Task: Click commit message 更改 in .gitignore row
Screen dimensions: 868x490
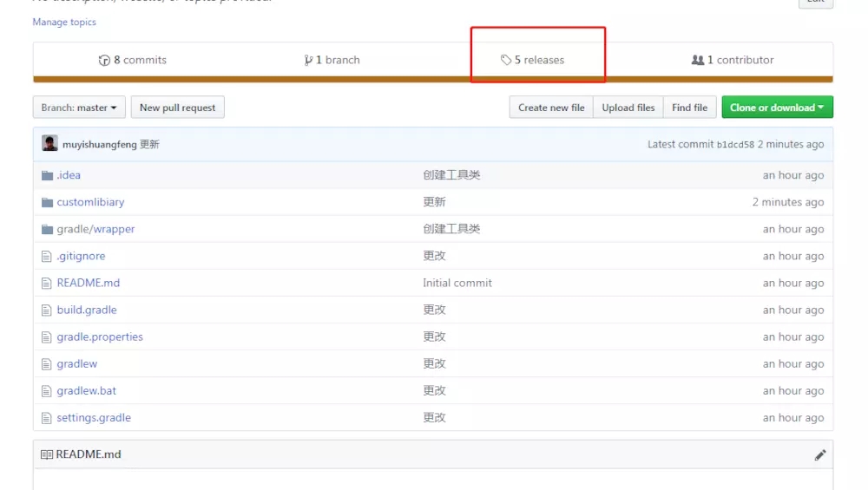Action: (435, 256)
